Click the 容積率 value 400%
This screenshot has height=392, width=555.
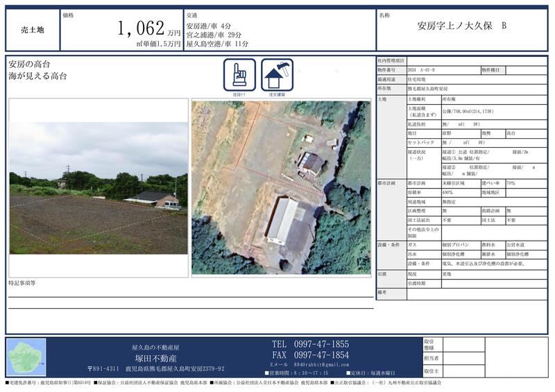coord(448,192)
